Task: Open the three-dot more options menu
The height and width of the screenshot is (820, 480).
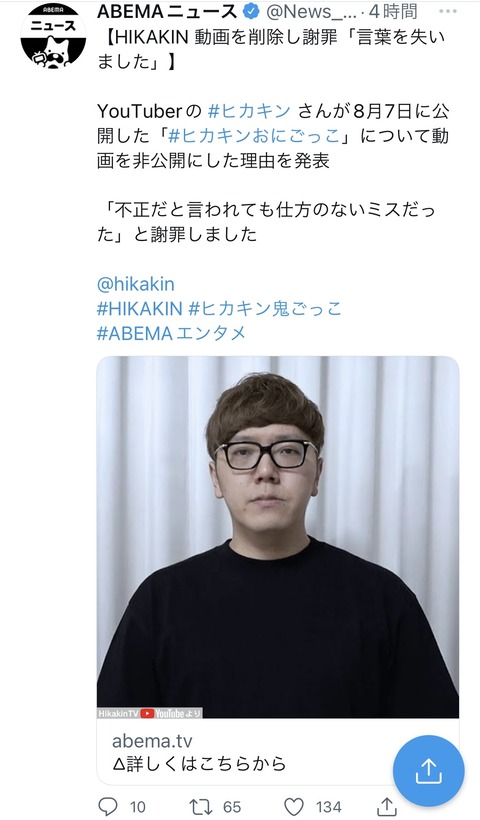Action: (x=448, y=12)
